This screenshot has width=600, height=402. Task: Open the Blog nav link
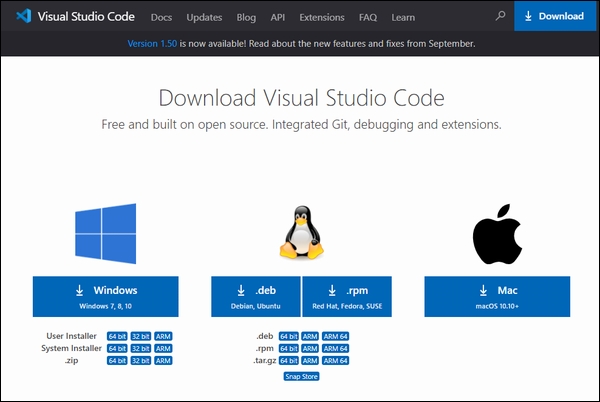coord(246,17)
